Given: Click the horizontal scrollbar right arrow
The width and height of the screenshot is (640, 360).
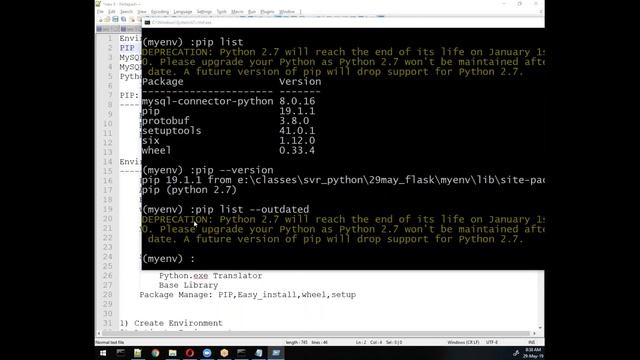Looking at the screenshot, I should coord(534,333).
